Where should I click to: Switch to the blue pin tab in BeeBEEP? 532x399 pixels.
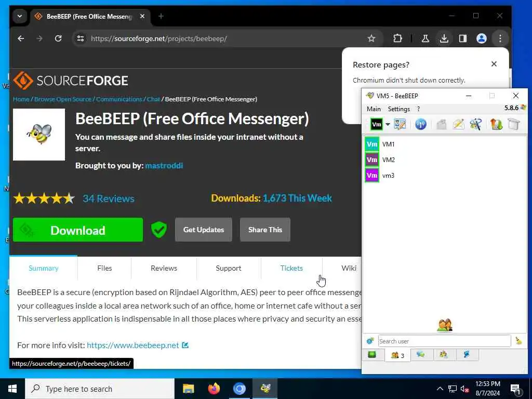[x=467, y=355]
